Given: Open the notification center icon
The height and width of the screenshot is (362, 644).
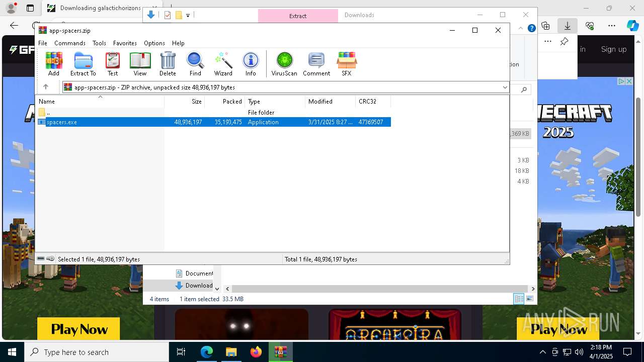Looking at the screenshot, I should [x=627, y=352].
